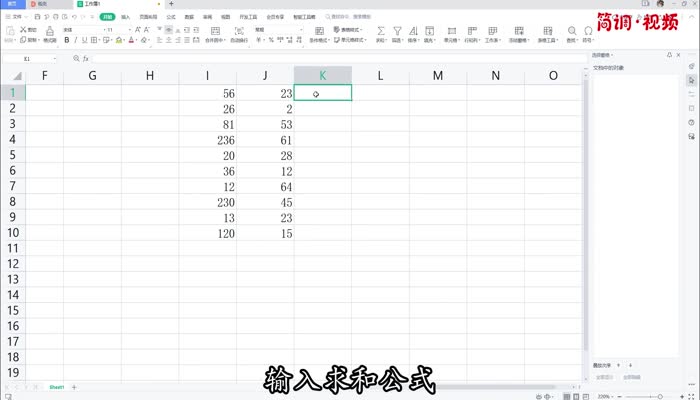700x400 pixels.
Task: Expand the Name Box dropdown arrow
Action: 54,59
